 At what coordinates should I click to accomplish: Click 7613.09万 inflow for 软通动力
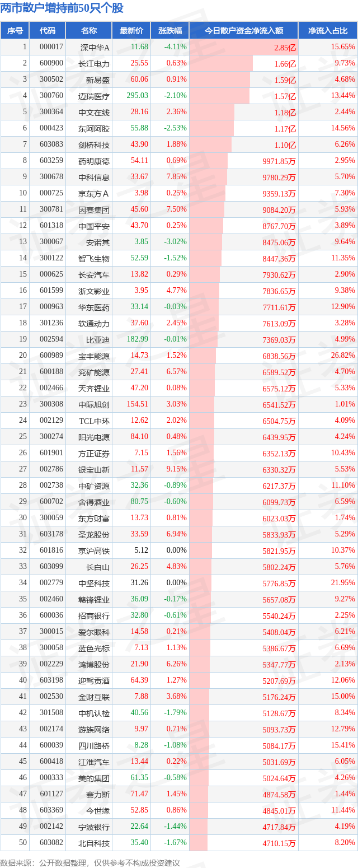tap(279, 323)
